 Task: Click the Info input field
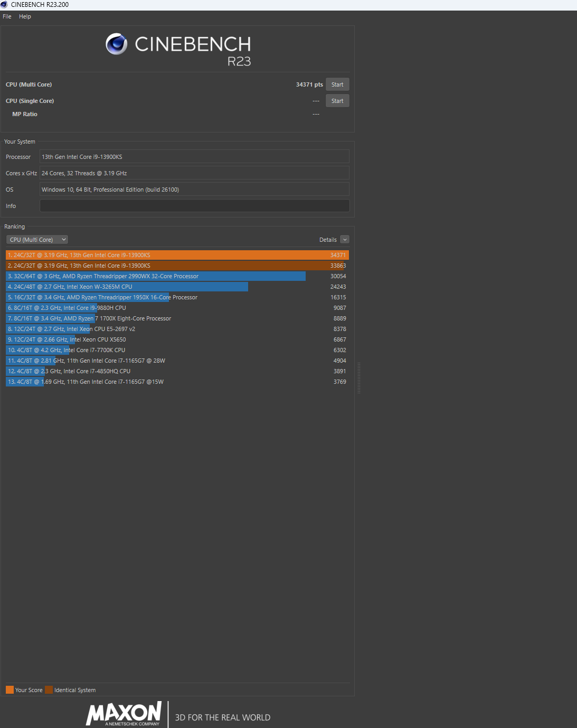(x=194, y=206)
